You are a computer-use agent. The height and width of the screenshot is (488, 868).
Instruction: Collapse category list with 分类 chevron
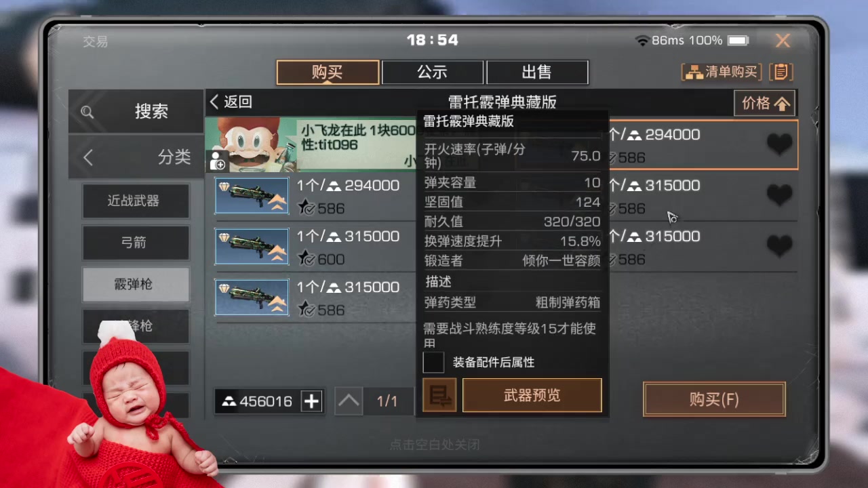tap(88, 157)
